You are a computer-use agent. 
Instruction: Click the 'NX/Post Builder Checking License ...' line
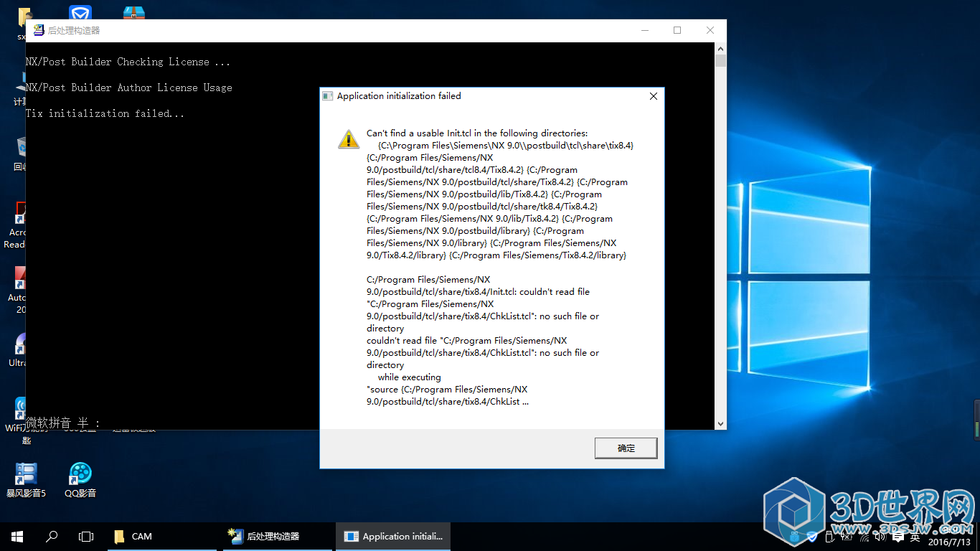(128, 62)
